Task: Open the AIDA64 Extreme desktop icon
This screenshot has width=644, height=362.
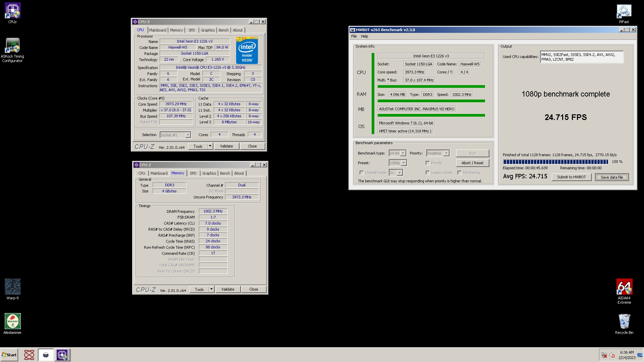Action: (x=624, y=291)
